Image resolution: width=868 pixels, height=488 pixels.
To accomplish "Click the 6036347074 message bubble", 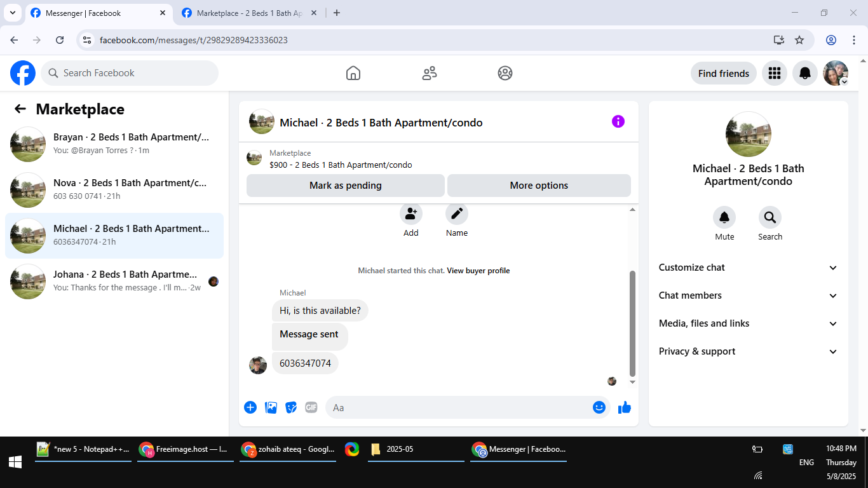I will pos(305,363).
